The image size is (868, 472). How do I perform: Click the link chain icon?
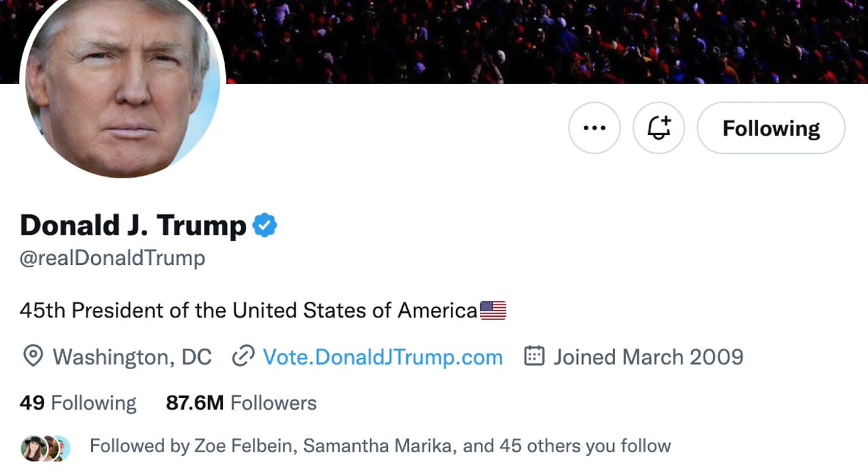point(243,356)
